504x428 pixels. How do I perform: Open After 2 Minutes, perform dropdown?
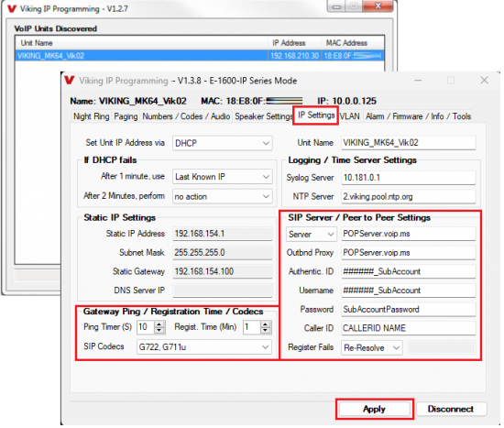223,196
